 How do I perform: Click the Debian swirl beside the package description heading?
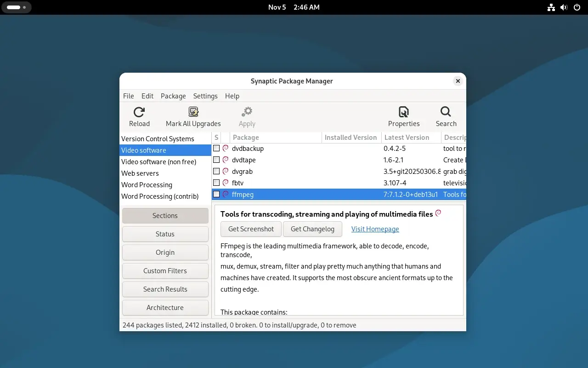[x=438, y=213]
